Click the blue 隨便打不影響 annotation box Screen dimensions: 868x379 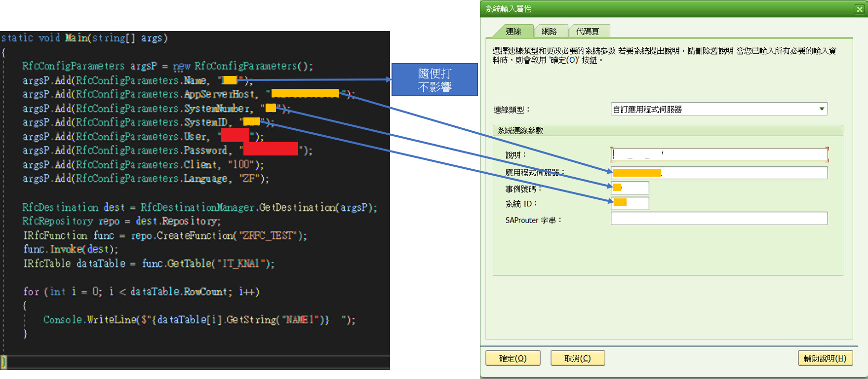click(x=434, y=79)
